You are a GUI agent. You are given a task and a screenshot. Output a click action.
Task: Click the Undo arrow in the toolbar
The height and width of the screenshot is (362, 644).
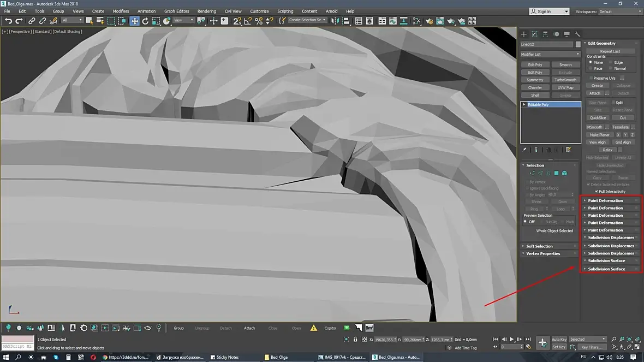click(8, 21)
